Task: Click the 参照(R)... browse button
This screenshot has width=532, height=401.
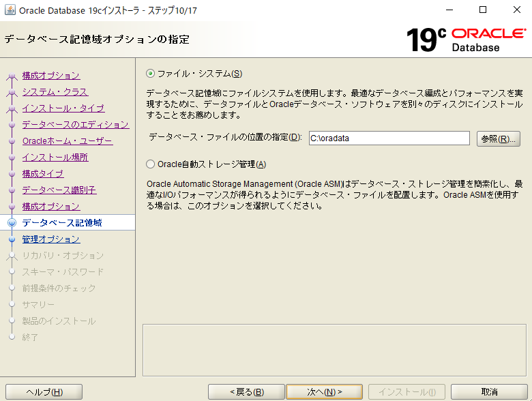Action: click(498, 138)
